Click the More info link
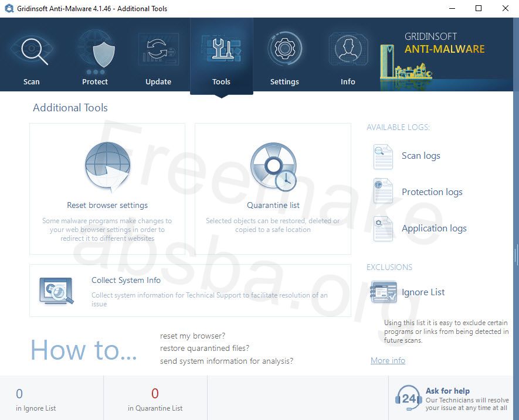519x420 pixels. coord(388,360)
